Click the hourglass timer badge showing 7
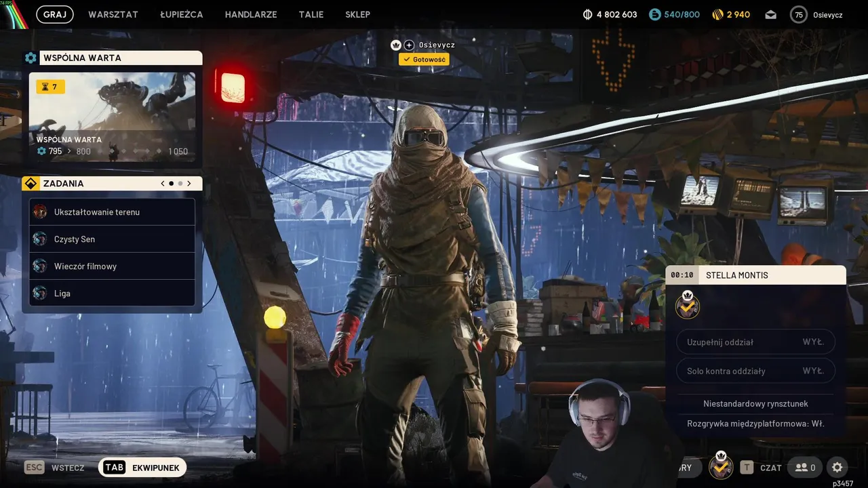Image resolution: width=868 pixels, height=488 pixels. pyautogui.click(x=50, y=87)
